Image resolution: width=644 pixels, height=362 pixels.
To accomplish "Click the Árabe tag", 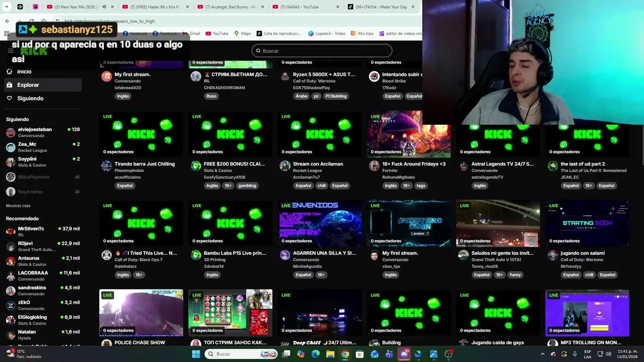I will click(x=301, y=96).
